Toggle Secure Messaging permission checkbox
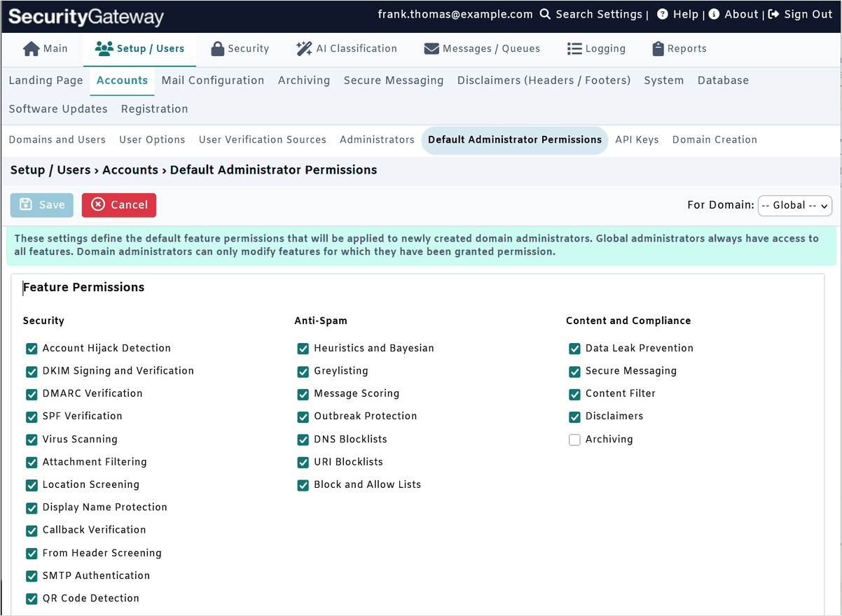Viewport: 842px width, 616px height. (x=574, y=371)
